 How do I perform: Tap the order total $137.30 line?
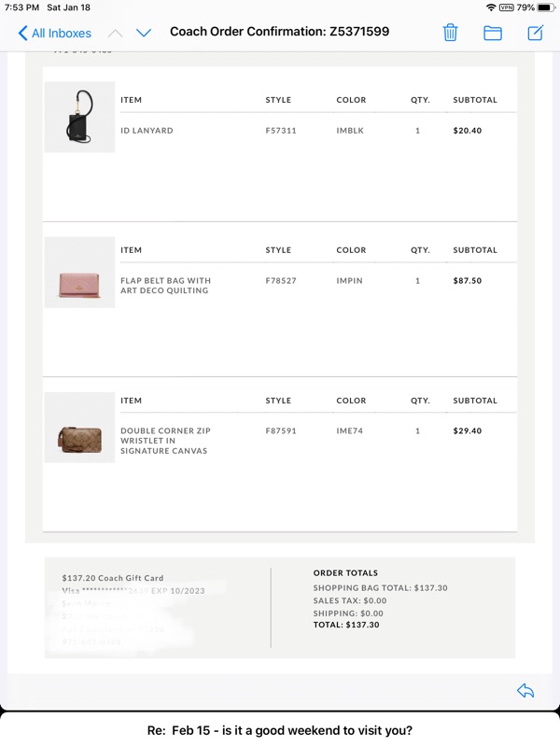[346, 625]
